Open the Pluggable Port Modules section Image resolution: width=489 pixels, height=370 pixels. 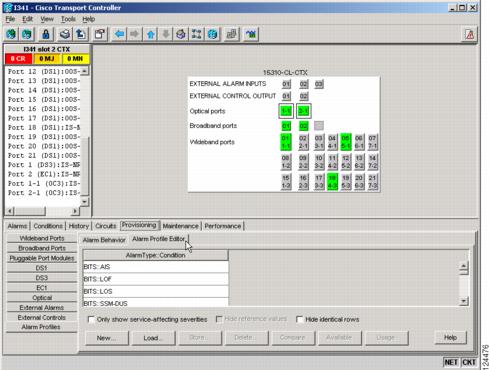(42, 258)
